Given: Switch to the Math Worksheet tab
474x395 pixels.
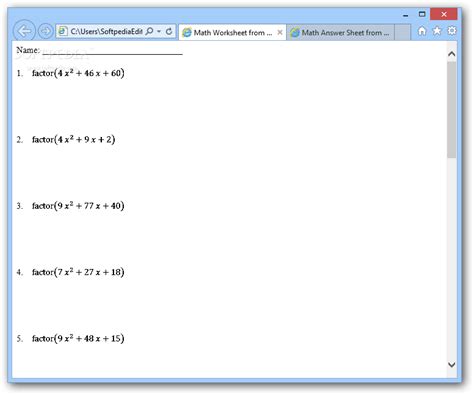Looking at the screenshot, I should (232, 33).
